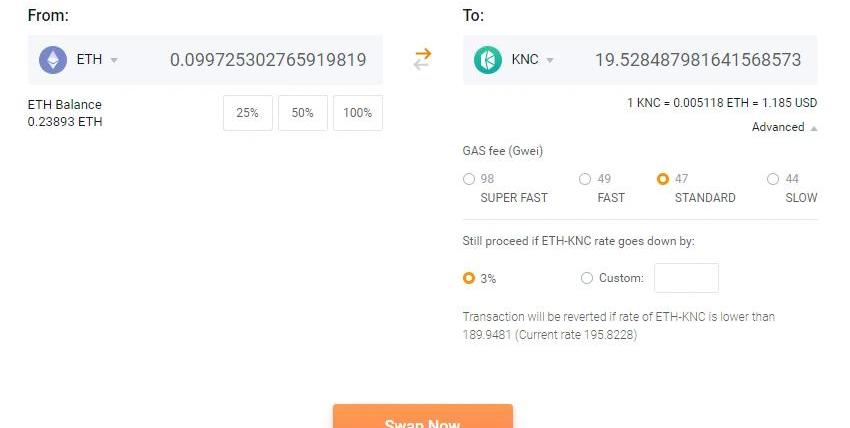Select the 3% rate slippage option
This screenshot has width=850, height=428.
[x=469, y=278]
